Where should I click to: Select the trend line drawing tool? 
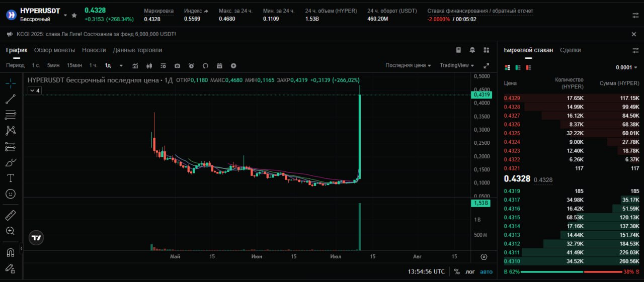[11, 99]
